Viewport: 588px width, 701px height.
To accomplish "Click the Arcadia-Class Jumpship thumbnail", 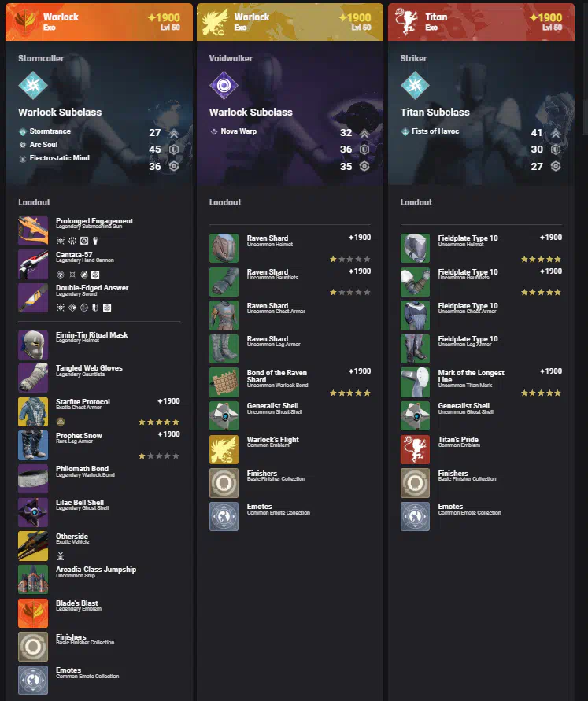I will (x=33, y=579).
